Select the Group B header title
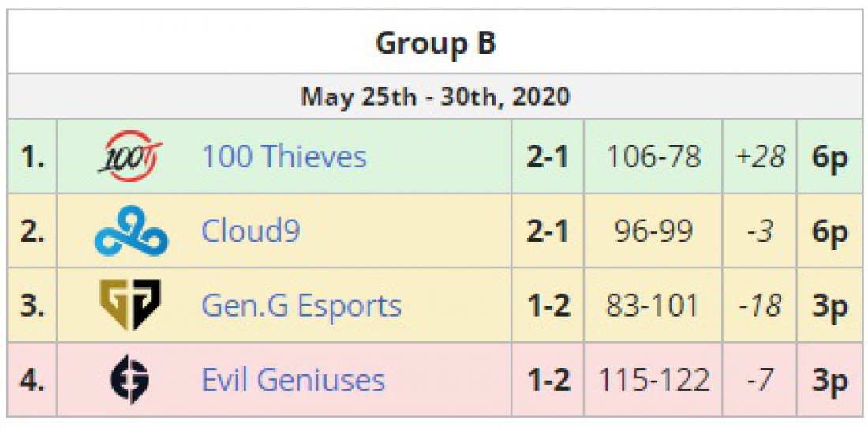The height and width of the screenshot is (428, 868). point(436,43)
